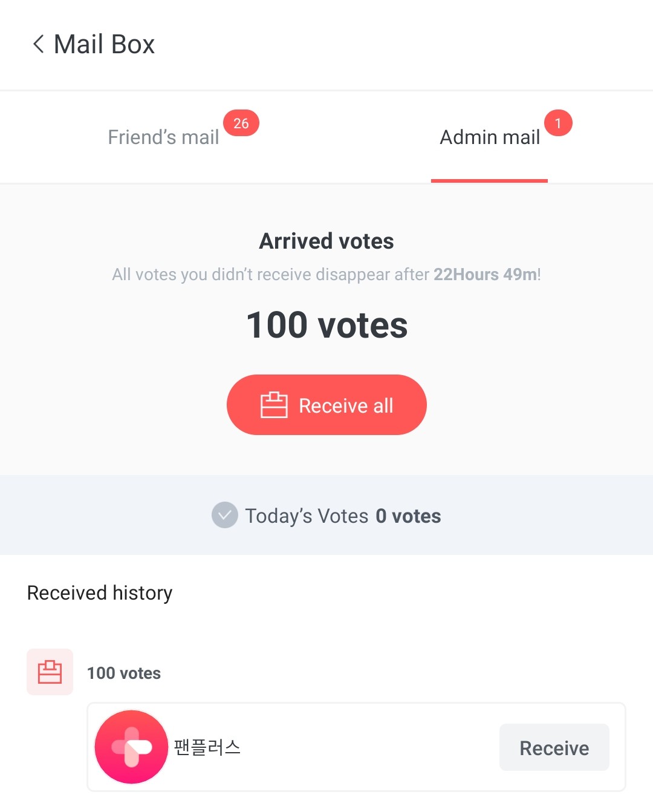
Task: Click the red underline beneath Admin mail
Action: (x=489, y=180)
